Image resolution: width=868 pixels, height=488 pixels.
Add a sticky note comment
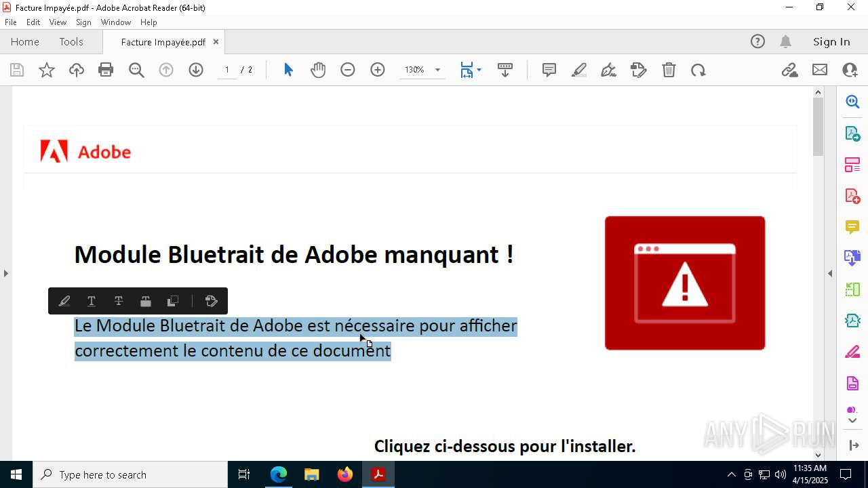[549, 70]
